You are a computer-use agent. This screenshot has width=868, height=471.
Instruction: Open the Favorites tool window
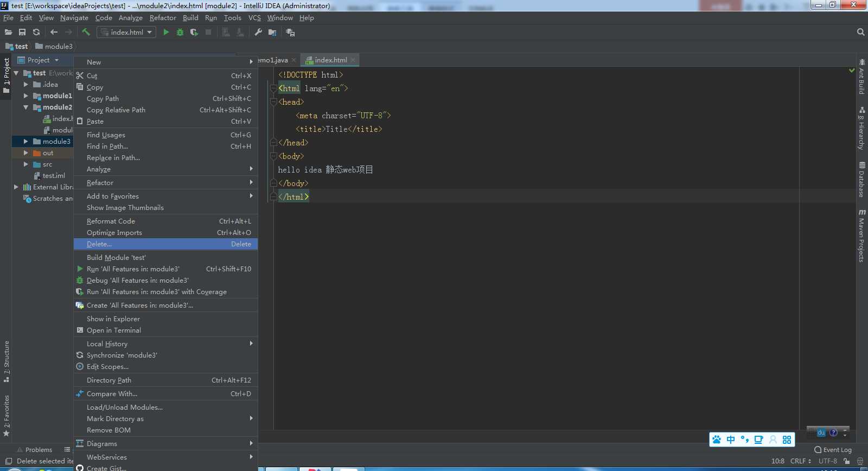(7, 416)
